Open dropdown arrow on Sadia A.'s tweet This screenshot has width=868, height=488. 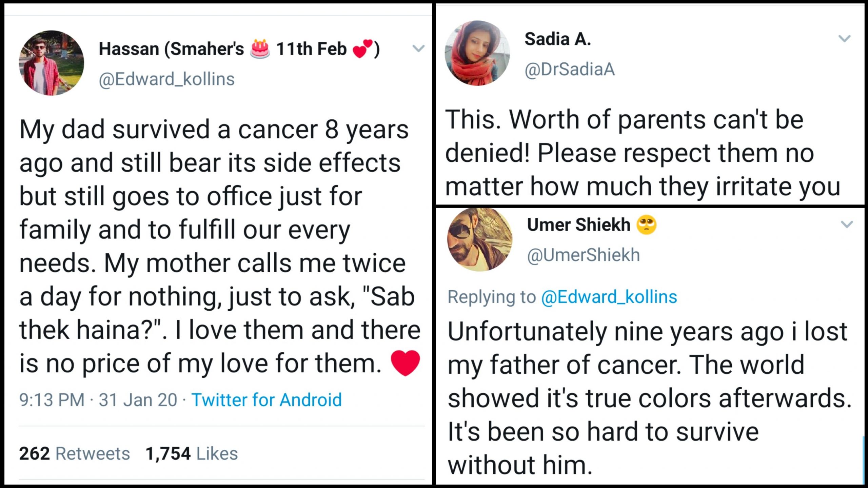point(844,39)
